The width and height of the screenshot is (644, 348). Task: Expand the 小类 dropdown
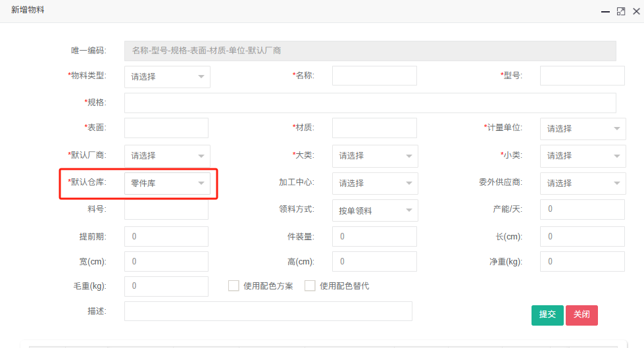click(x=582, y=156)
